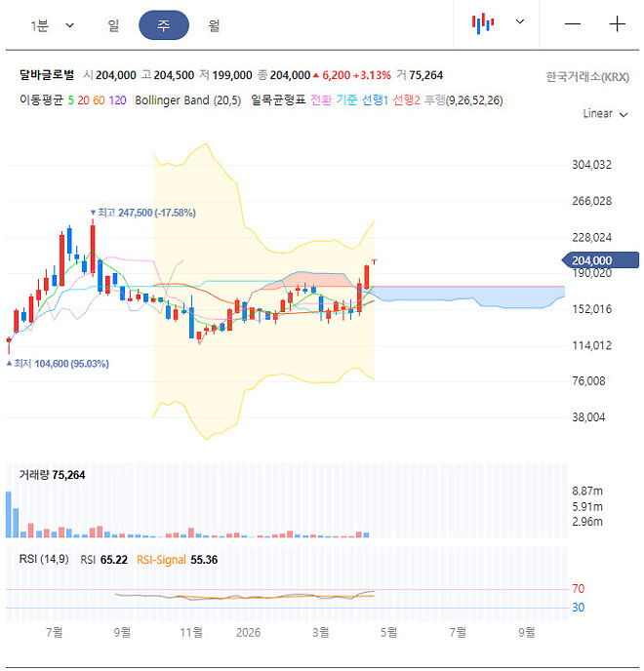Click the +3.13% change value
This screenshot has height=671, width=644.
(x=372, y=75)
